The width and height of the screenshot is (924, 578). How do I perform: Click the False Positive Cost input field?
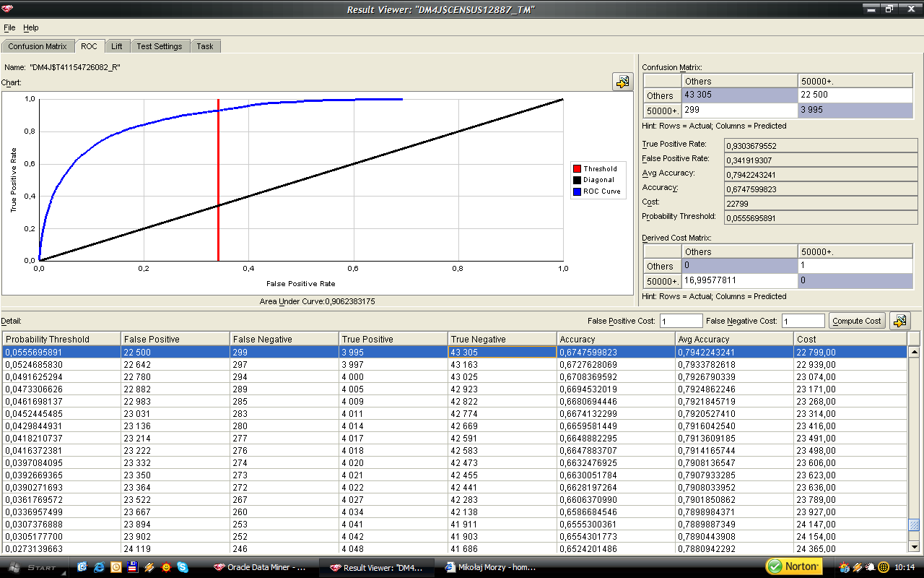click(681, 321)
